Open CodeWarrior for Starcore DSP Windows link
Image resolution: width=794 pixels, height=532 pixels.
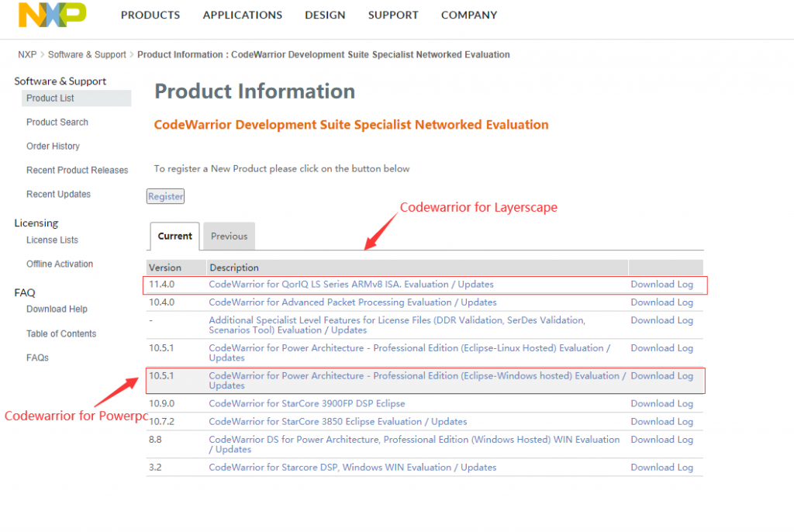(x=353, y=467)
